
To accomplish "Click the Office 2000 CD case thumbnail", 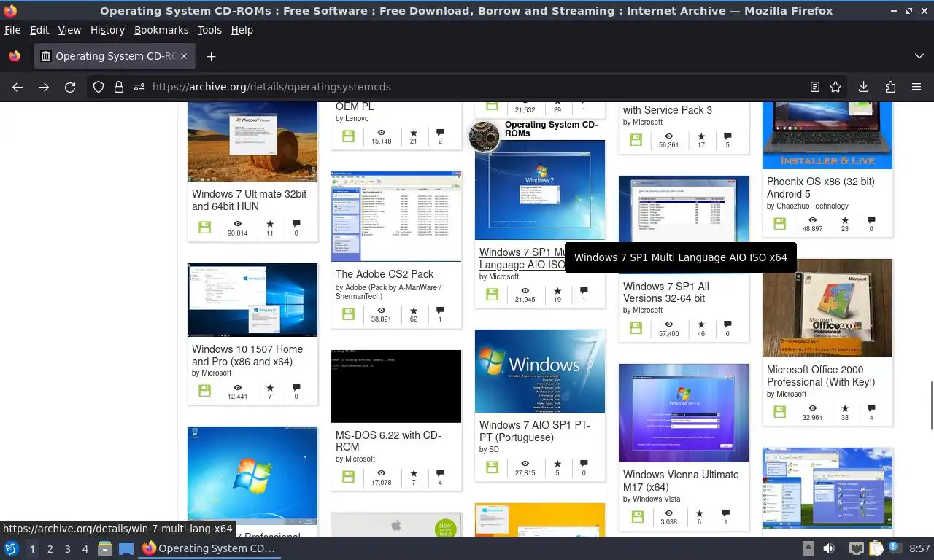I will click(x=827, y=308).
